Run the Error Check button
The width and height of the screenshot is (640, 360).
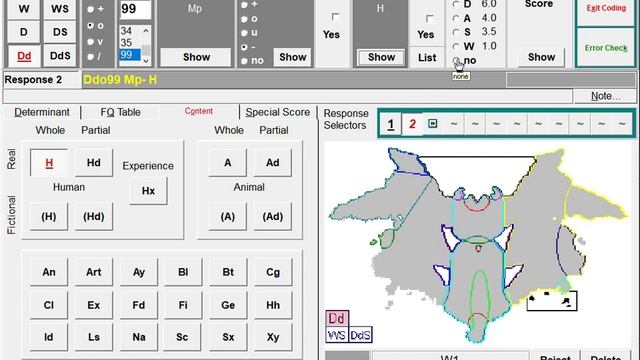click(x=606, y=48)
